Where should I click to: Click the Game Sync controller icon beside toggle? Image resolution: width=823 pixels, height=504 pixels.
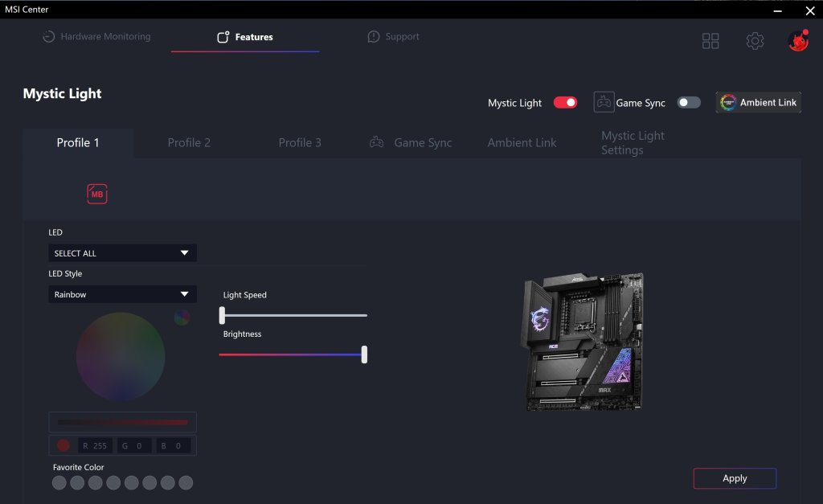604,102
